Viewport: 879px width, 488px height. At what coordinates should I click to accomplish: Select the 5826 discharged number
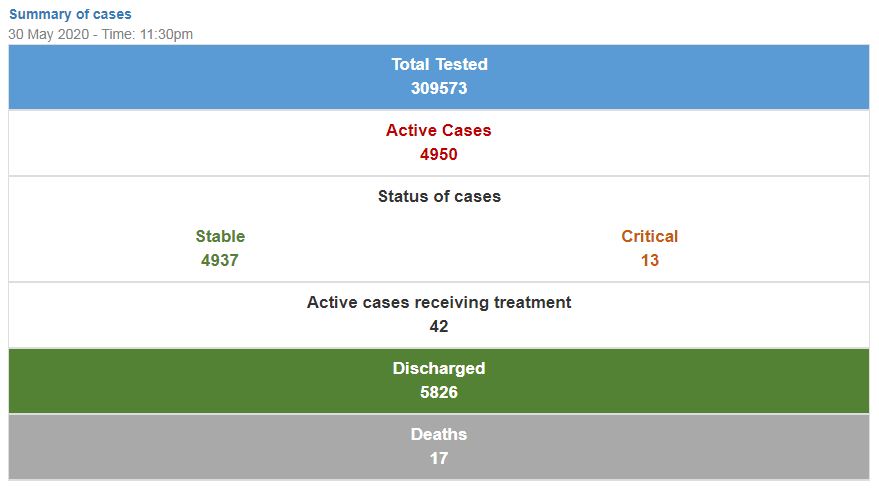(439, 393)
